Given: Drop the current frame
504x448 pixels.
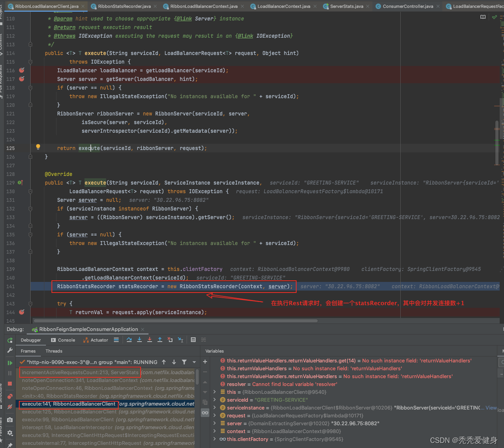Looking at the screenshot, I should coord(170,340).
